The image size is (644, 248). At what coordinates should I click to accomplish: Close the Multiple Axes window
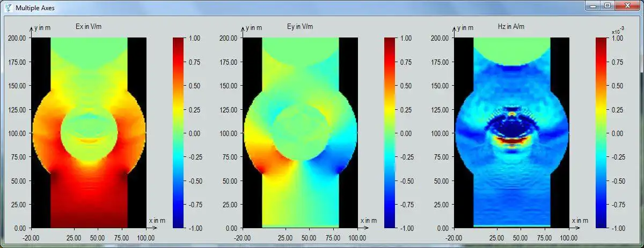(627, 5)
